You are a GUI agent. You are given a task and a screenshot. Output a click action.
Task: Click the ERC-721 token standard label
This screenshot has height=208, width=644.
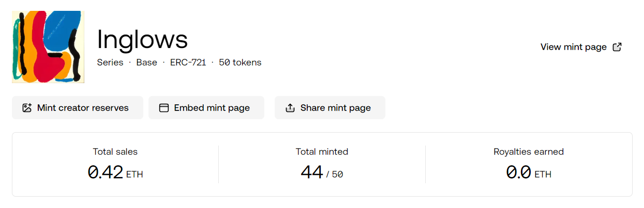tap(188, 62)
